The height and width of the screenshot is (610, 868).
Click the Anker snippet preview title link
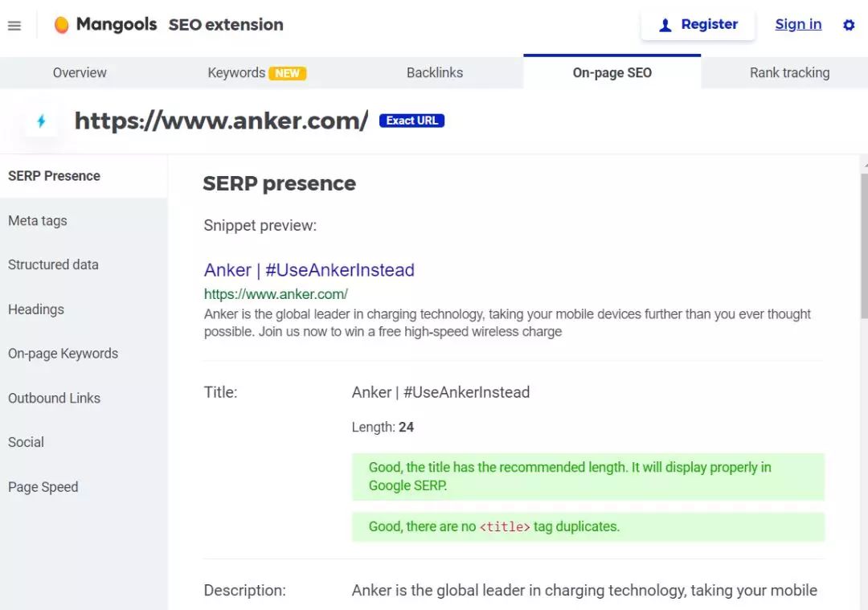click(x=309, y=270)
